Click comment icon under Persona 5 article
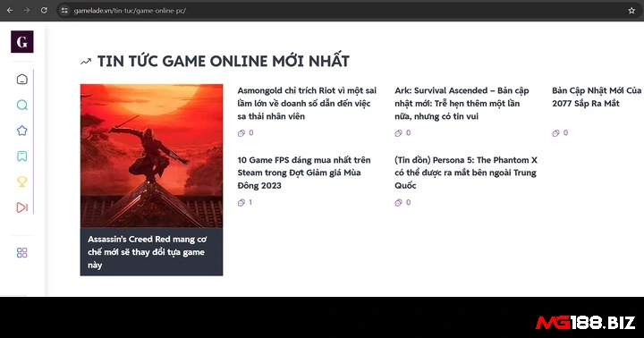 (398, 202)
